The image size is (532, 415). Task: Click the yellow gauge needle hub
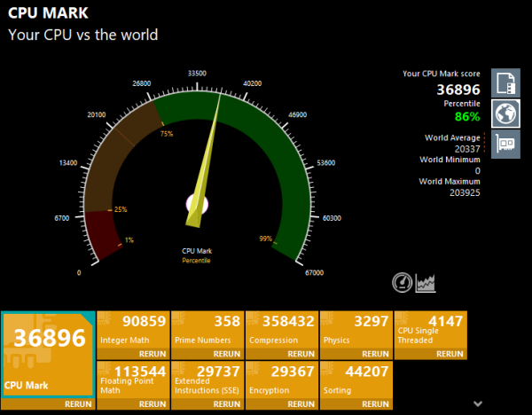click(197, 208)
